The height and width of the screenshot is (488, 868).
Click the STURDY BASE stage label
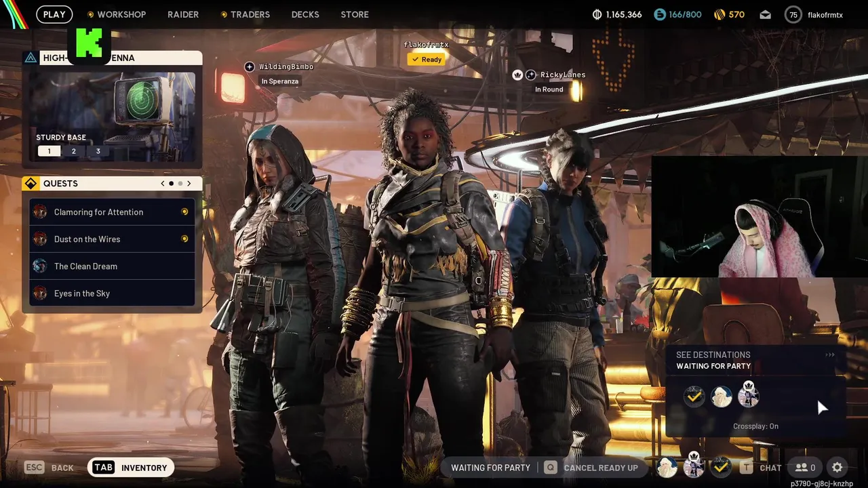[61, 138]
